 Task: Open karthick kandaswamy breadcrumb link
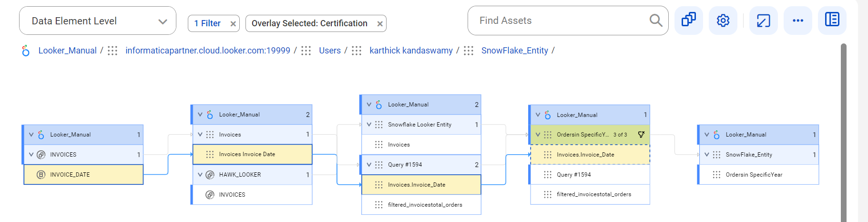coord(411,51)
